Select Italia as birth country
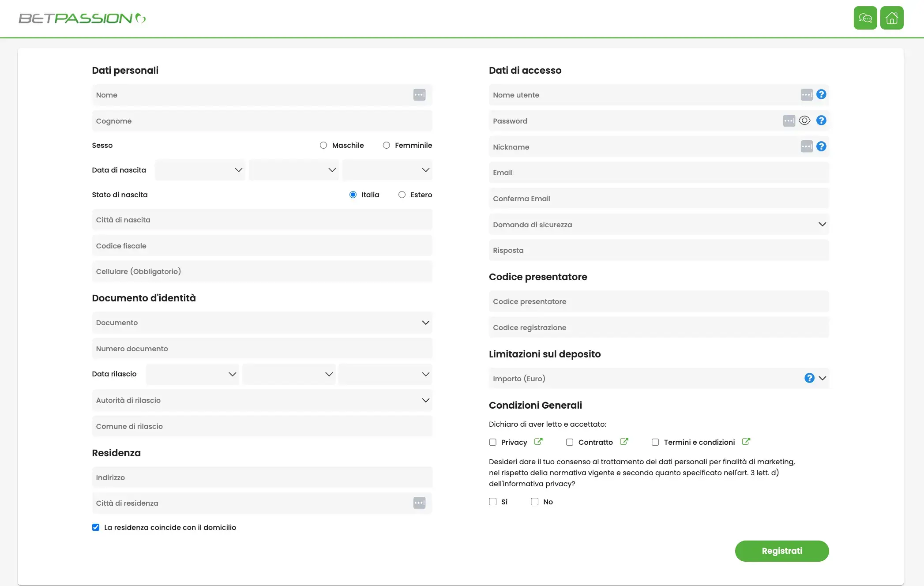 tap(353, 195)
